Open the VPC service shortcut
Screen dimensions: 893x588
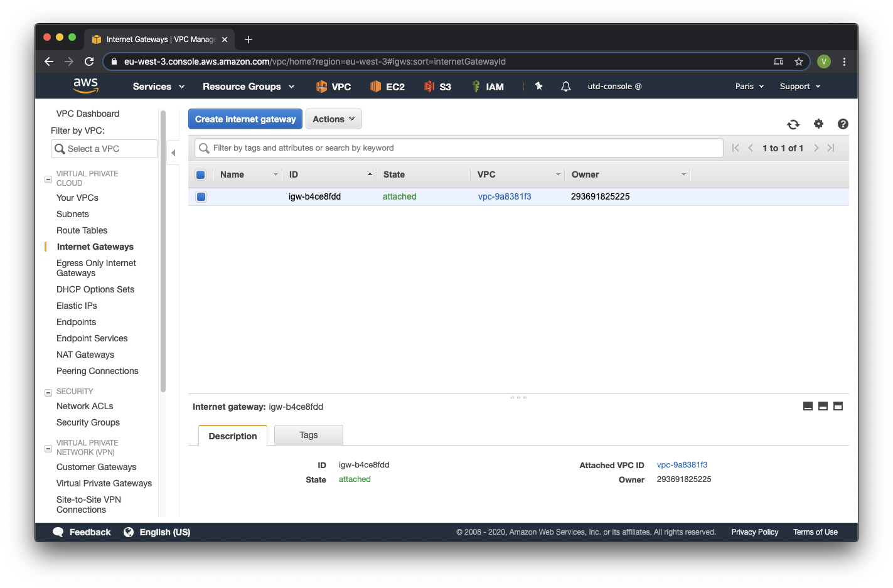pos(333,87)
